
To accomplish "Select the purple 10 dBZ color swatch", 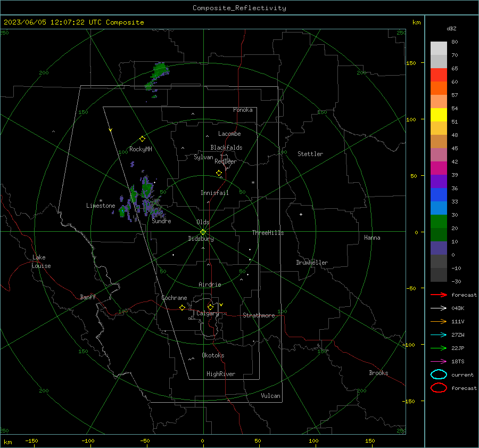I will [x=439, y=248].
